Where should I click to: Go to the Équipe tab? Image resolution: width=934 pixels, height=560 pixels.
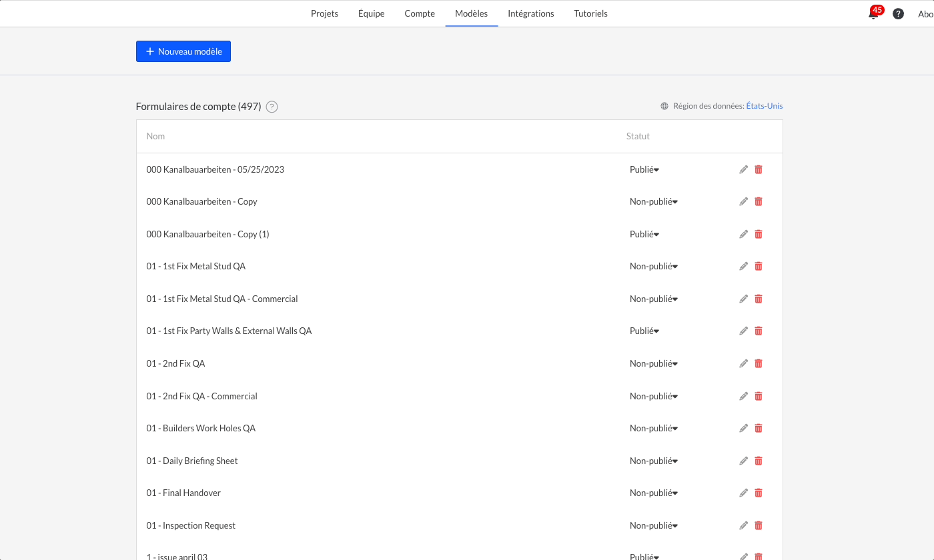pyautogui.click(x=371, y=13)
